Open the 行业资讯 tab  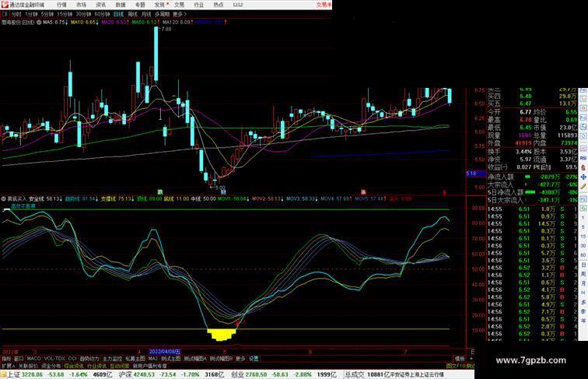click(96, 366)
